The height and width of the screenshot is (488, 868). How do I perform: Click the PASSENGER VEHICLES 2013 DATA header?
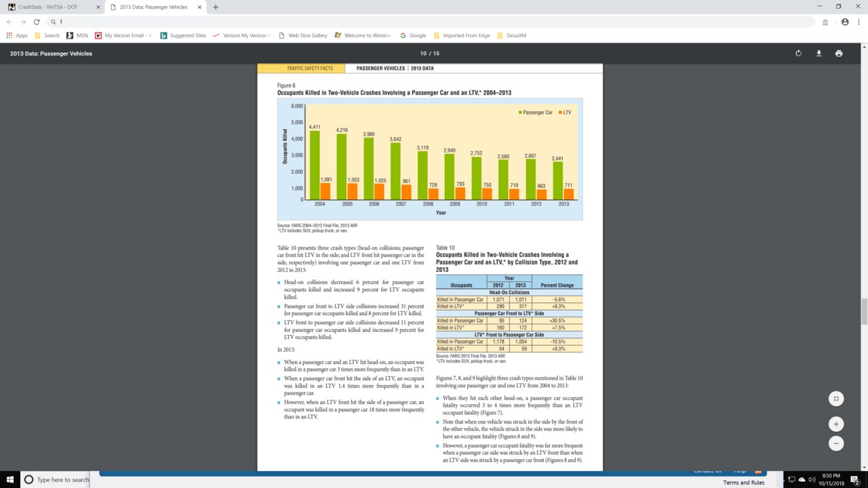[395, 68]
